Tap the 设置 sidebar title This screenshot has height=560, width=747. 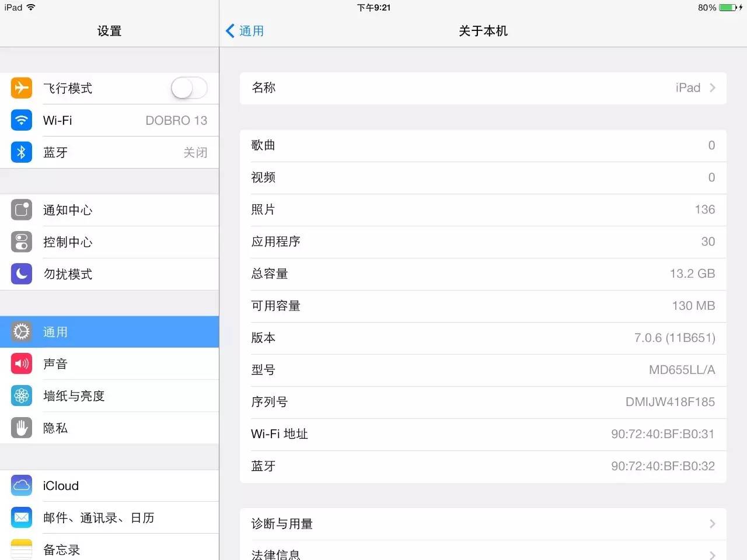[x=109, y=31]
